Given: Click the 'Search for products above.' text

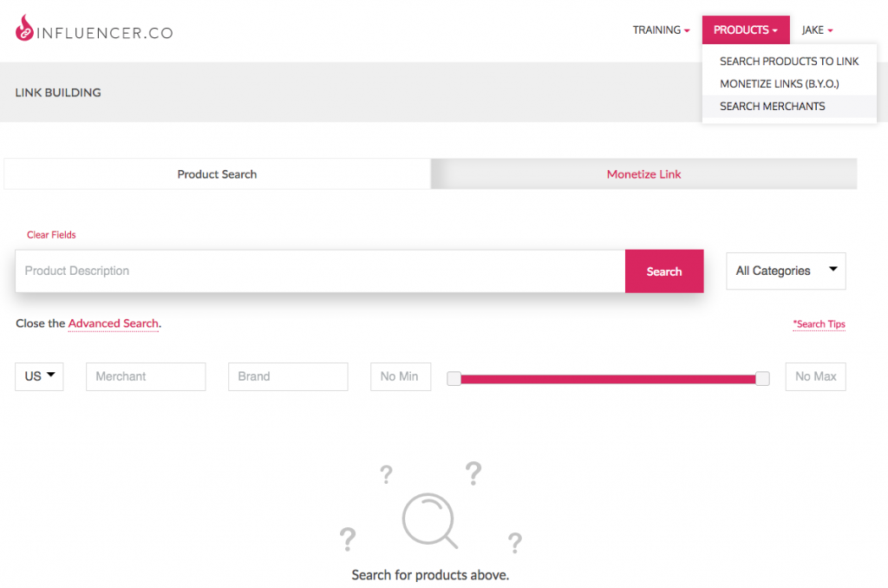Looking at the screenshot, I should [x=430, y=575].
